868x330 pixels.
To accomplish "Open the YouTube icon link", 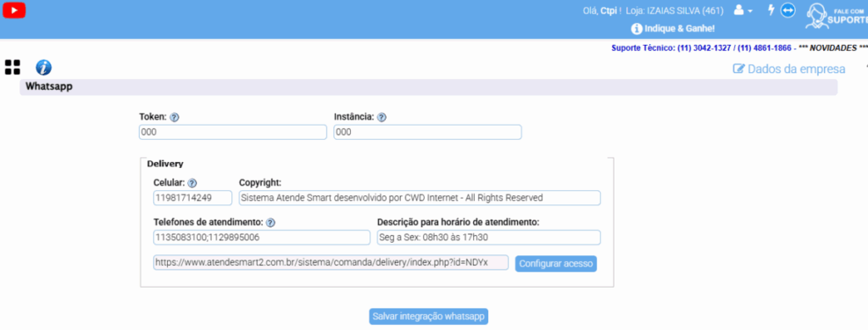I will click(14, 10).
